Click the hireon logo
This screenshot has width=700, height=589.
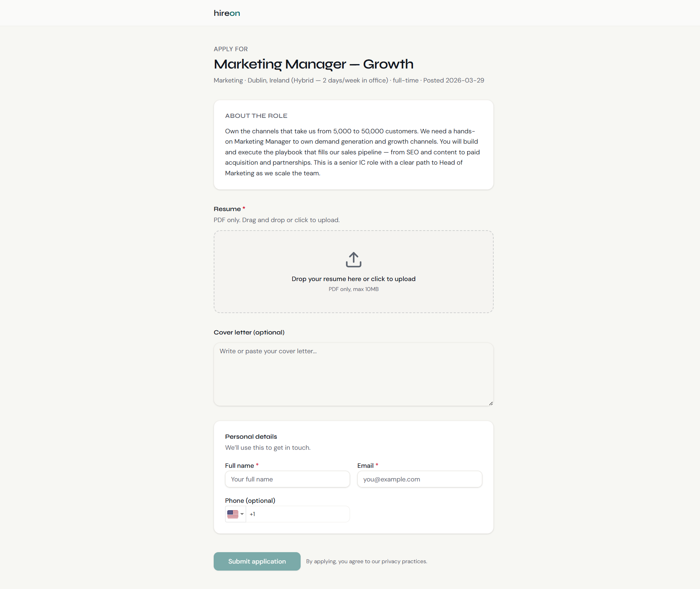pyautogui.click(x=227, y=13)
